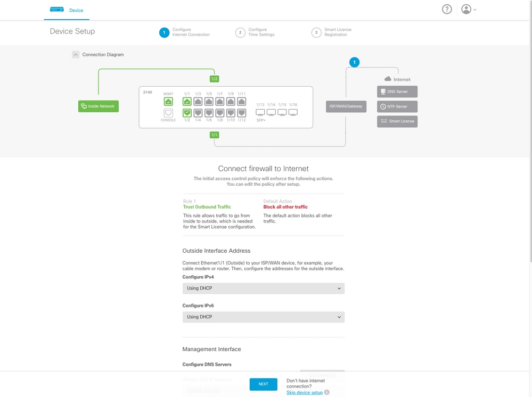This screenshot has width=532, height=397.
Task: Select SFP+ port 1/15
Action: coord(282,112)
